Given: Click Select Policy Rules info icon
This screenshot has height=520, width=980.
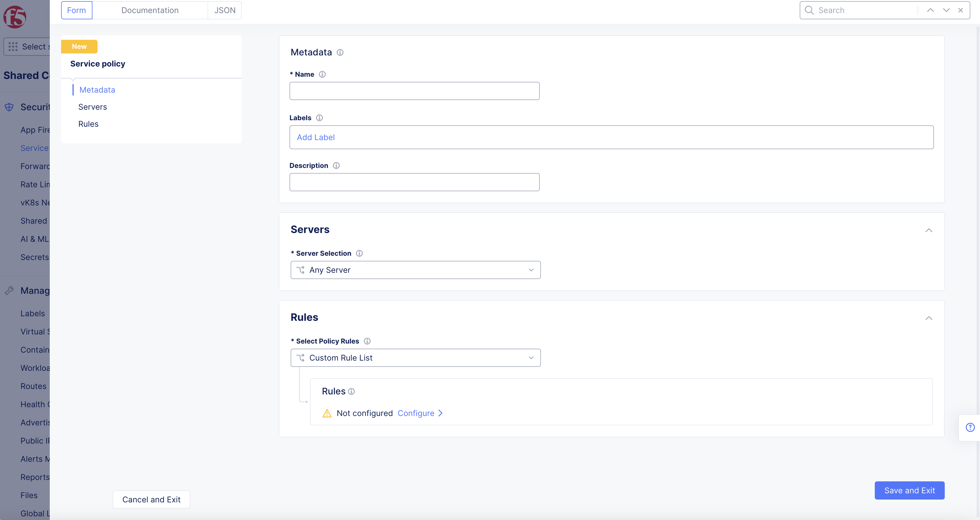Looking at the screenshot, I should pos(367,341).
